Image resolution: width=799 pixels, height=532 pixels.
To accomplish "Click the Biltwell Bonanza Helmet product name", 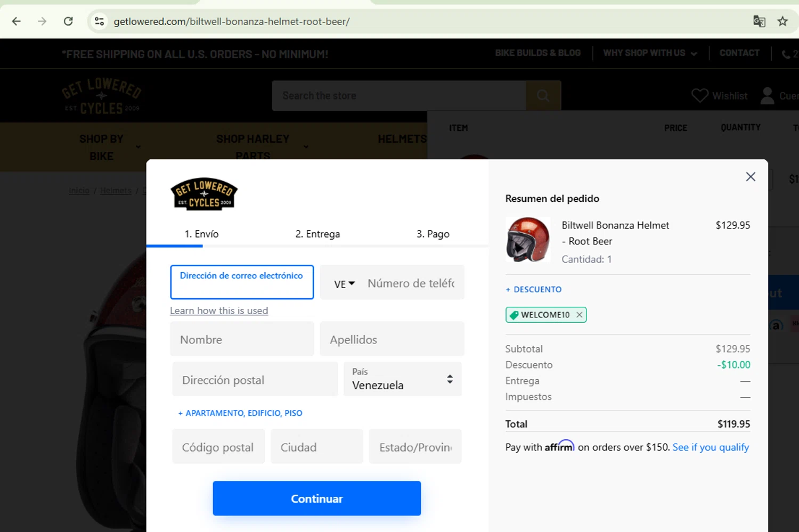I will tap(615, 233).
